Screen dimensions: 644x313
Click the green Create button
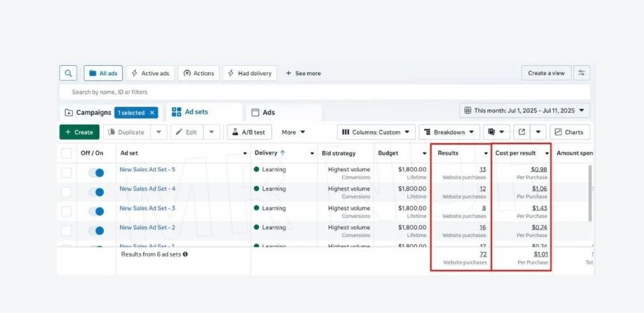(x=79, y=132)
